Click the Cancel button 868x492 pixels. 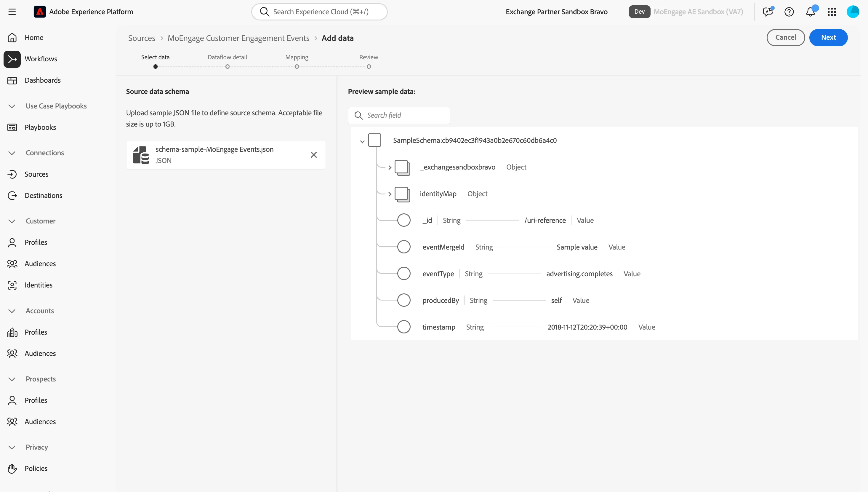tap(786, 38)
